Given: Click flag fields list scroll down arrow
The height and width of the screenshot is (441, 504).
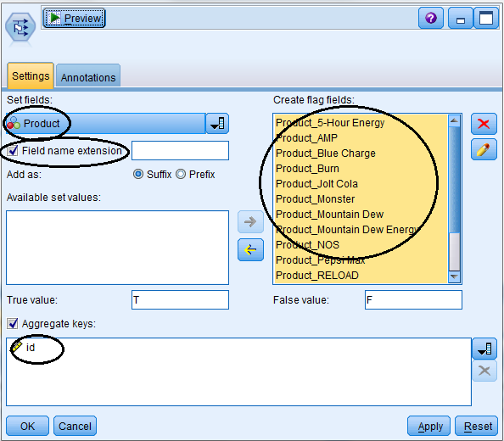Looking at the screenshot, I should tap(454, 276).
